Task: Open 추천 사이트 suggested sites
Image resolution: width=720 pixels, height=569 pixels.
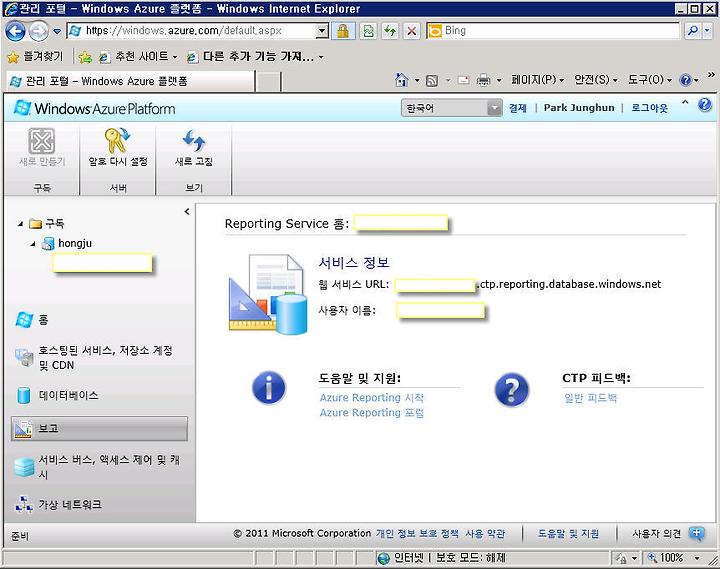Action: 138,56
